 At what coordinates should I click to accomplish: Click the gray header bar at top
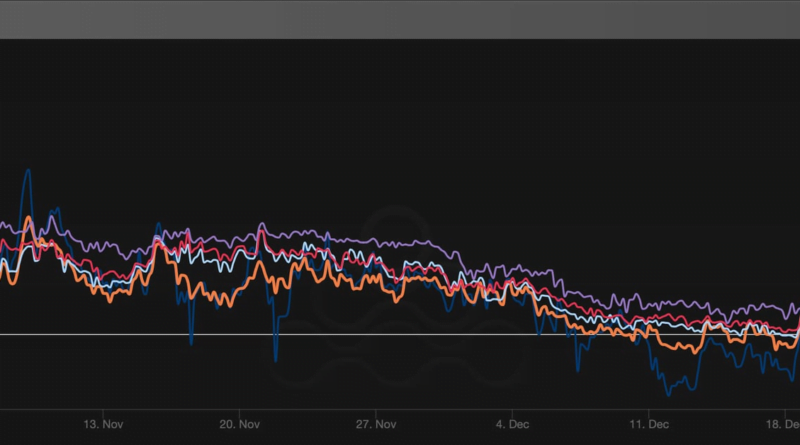pos(400,19)
